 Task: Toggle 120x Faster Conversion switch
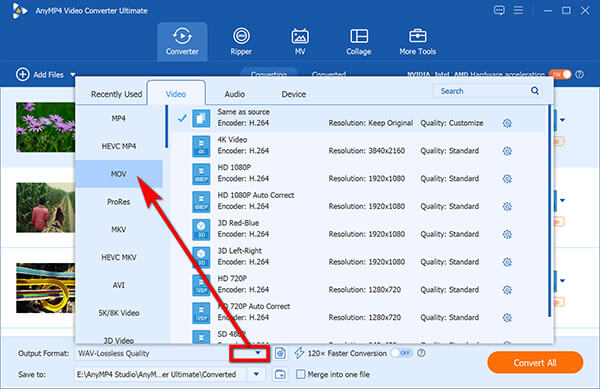coord(402,353)
